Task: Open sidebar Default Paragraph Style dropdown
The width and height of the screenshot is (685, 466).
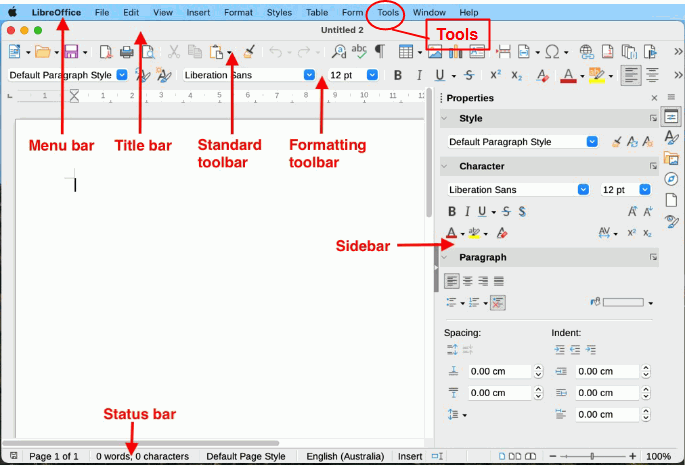Action: point(592,142)
